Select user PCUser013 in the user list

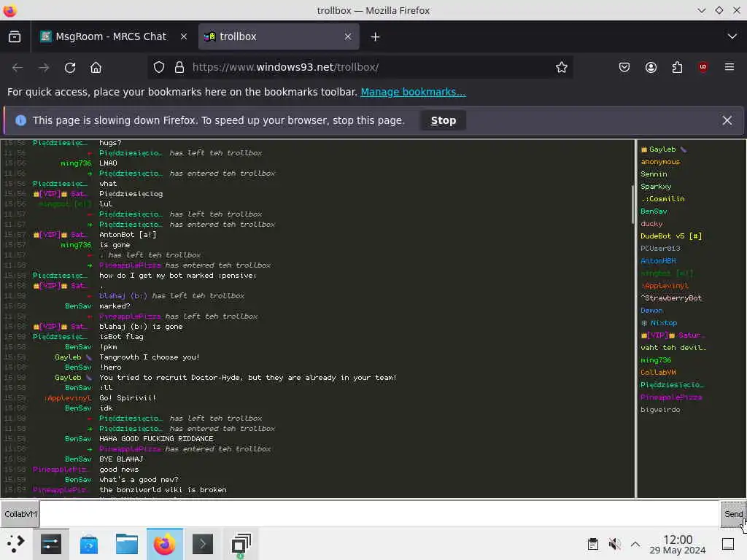pyautogui.click(x=660, y=249)
